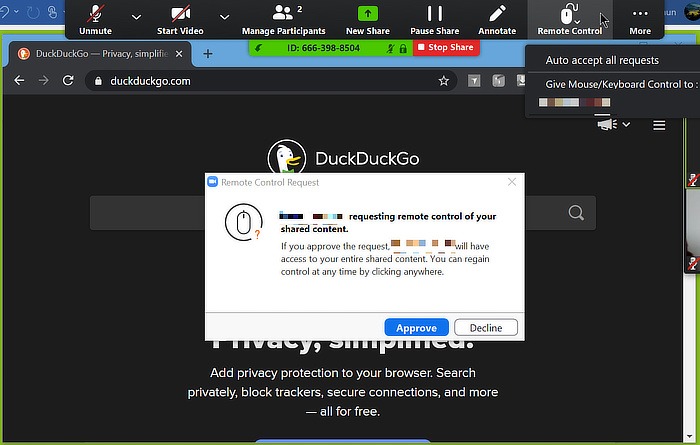Open a new browser tab
The image size is (700, 445).
[208, 54]
